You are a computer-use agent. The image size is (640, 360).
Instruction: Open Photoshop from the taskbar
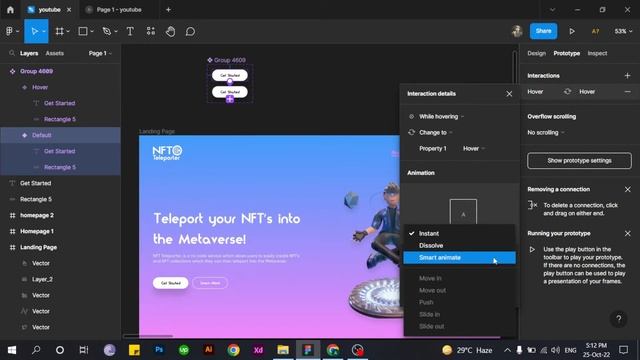click(x=159, y=350)
